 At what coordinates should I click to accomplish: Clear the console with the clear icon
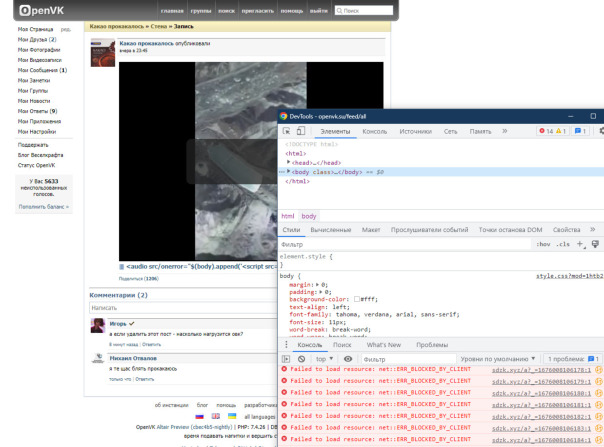[301, 359]
